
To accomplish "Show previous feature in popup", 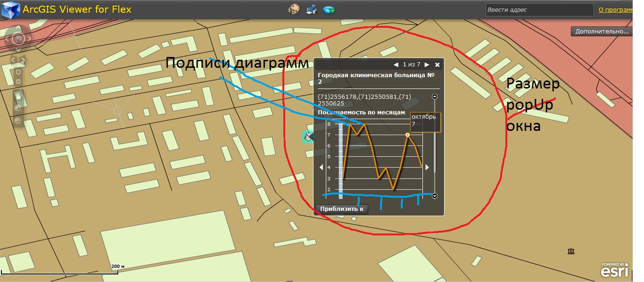I will 396,64.
